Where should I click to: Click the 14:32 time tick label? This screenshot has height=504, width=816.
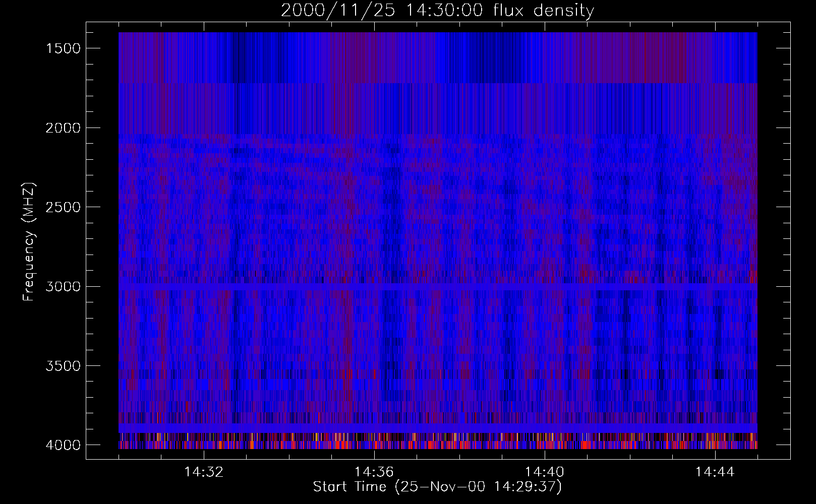pos(204,472)
